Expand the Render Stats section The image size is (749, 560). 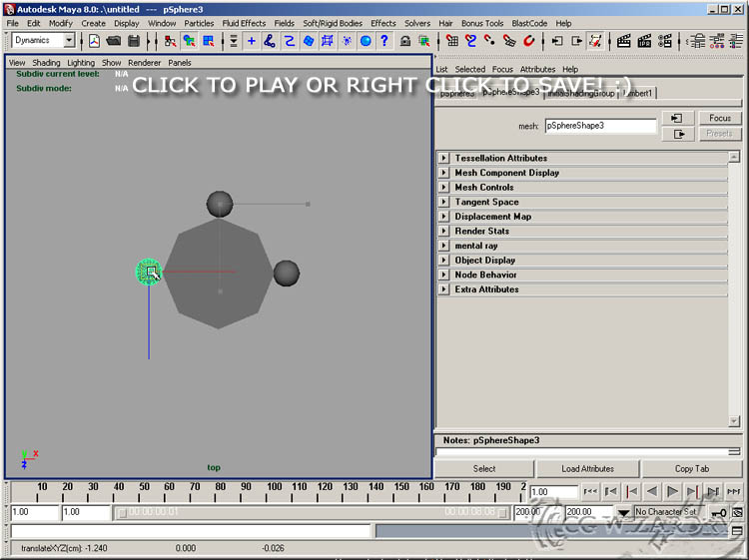(444, 231)
